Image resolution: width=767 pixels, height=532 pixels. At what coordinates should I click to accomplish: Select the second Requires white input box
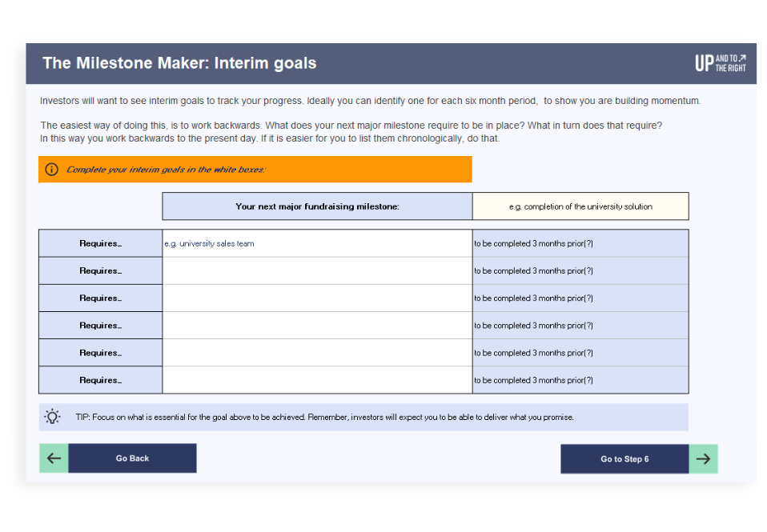pyautogui.click(x=317, y=270)
